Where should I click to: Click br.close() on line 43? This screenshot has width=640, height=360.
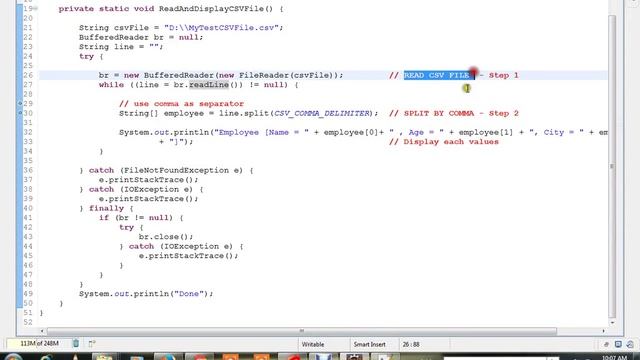[x=166, y=237]
